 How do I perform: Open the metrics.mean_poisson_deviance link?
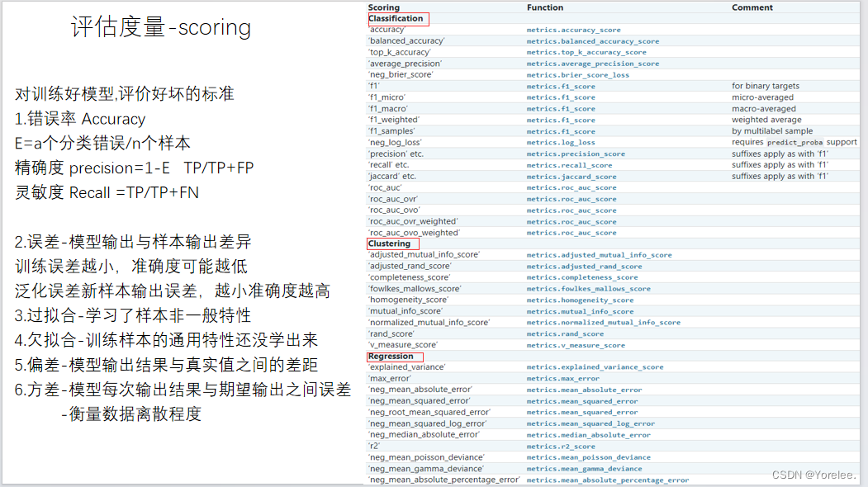(x=589, y=457)
